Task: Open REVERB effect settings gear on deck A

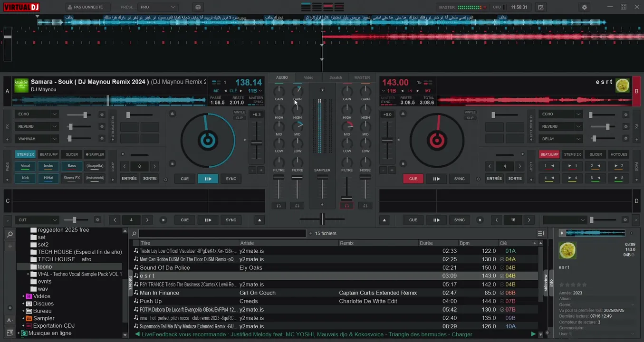Action: point(101,127)
